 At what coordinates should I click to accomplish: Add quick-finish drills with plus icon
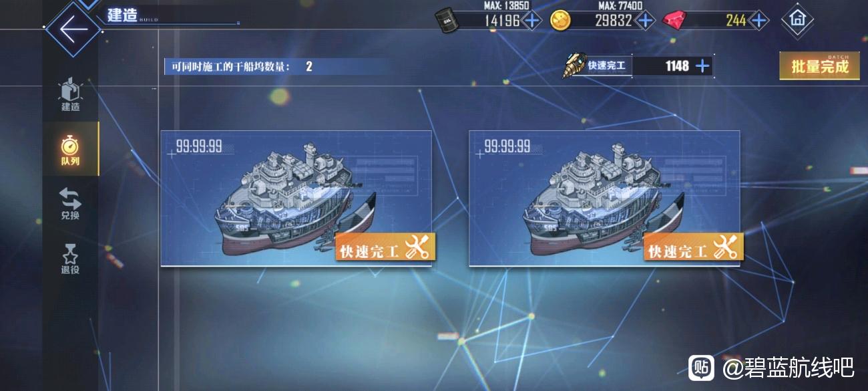(702, 66)
